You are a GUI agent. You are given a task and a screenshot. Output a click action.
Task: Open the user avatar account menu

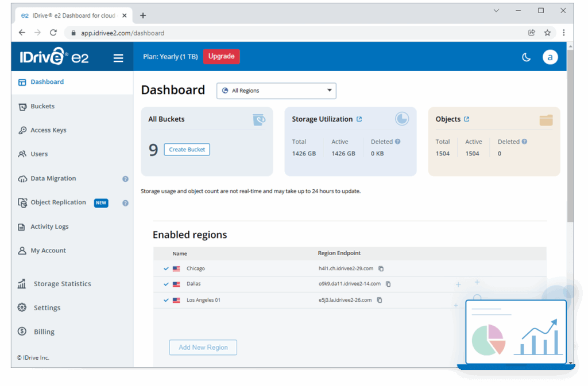pyautogui.click(x=550, y=57)
